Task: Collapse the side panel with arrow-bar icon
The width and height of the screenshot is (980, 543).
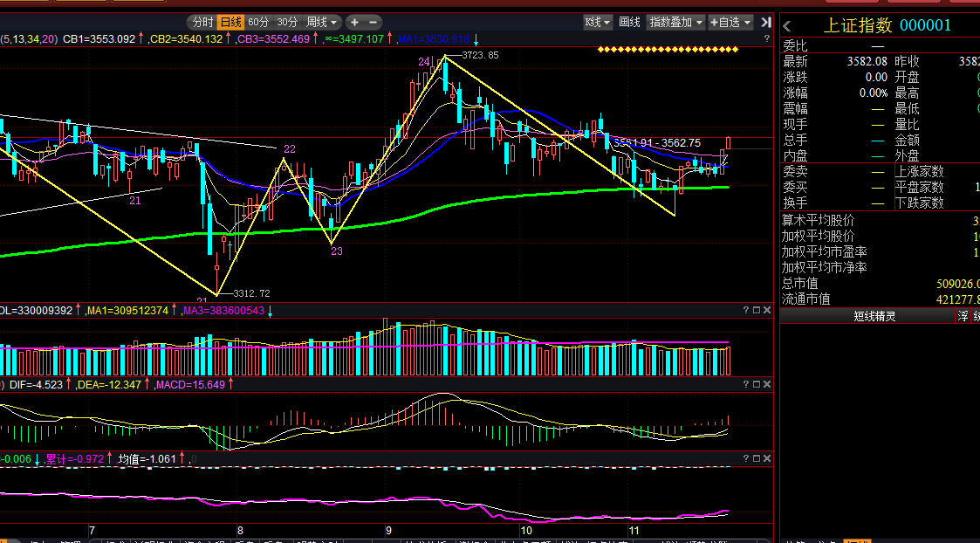Action: (765, 23)
